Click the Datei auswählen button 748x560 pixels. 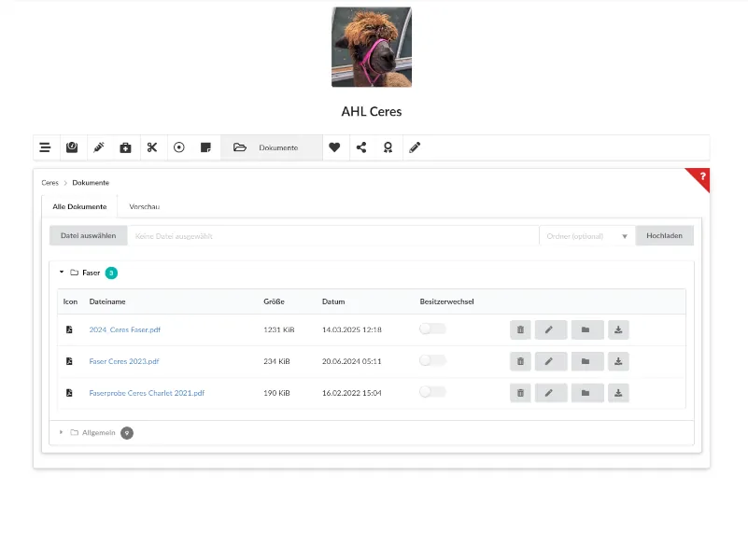[x=88, y=236]
